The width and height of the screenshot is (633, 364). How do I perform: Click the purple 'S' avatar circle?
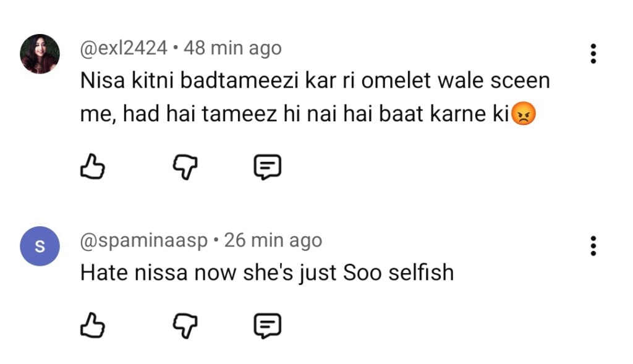(x=40, y=246)
